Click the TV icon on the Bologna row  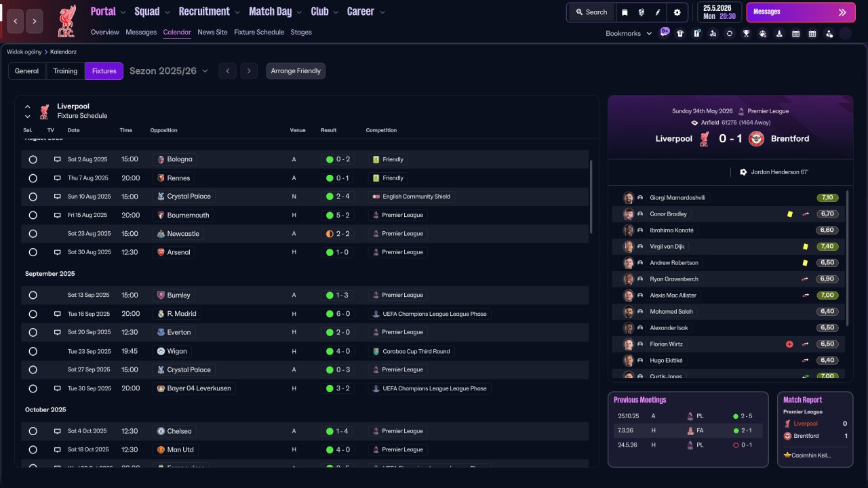click(x=58, y=159)
